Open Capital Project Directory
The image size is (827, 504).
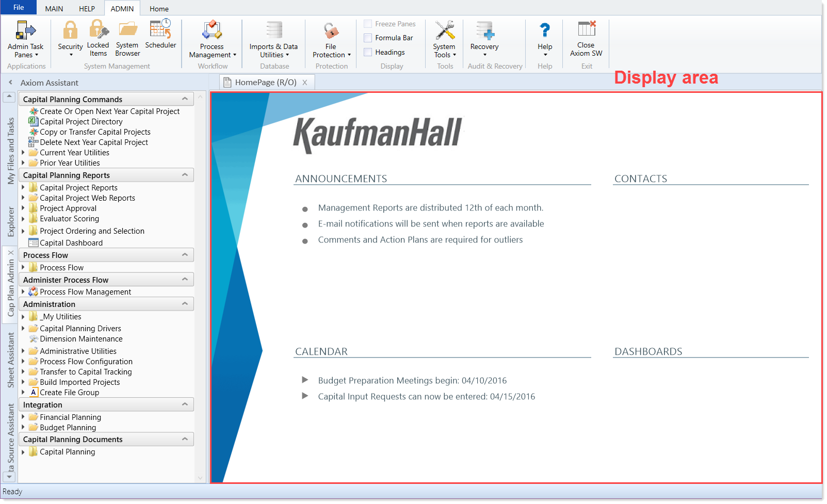point(81,122)
